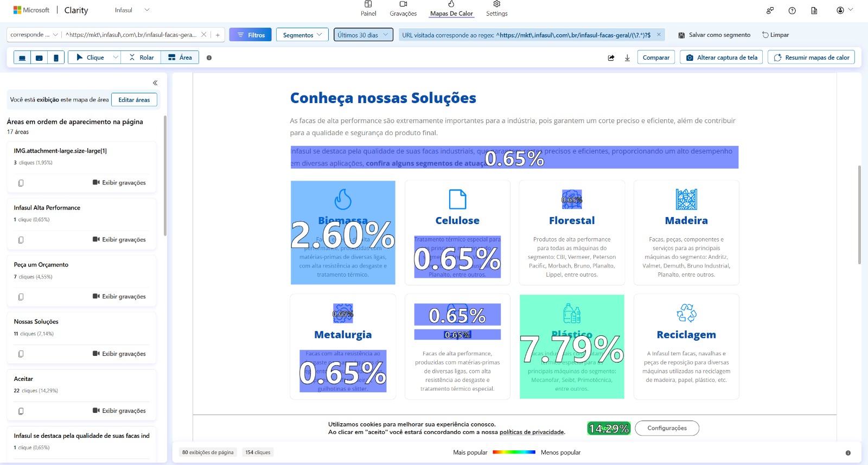
Task: Select the mobile device view icon
Action: point(56,58)
